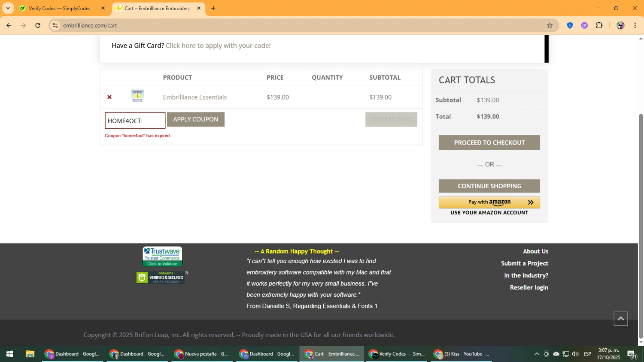Reload the cart page
The height and width of the screenshot is (362, 644).
coord(38,25)
